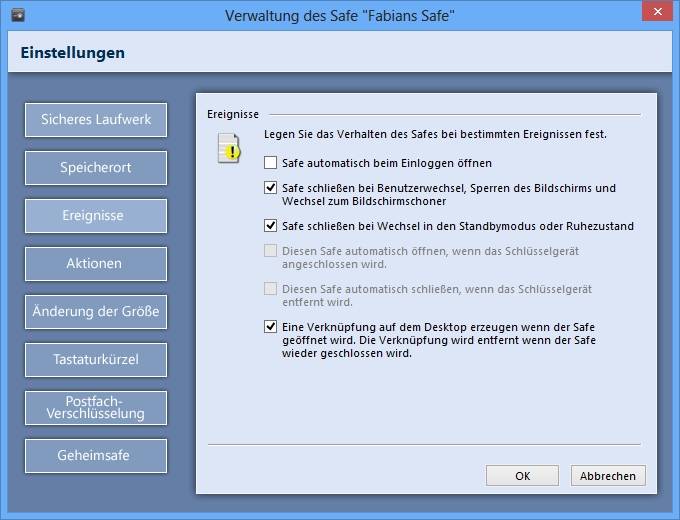Viewport: 680px width, 520px height.
Task: Select the Ereignisse sidebar item
Action: coord(96,216)
